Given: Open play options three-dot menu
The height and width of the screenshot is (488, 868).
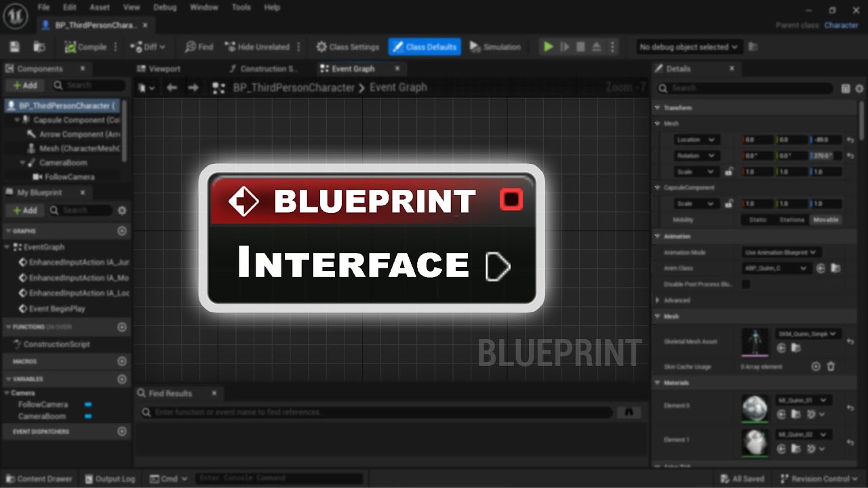Looking at the screenshot, I should (612, 47).
